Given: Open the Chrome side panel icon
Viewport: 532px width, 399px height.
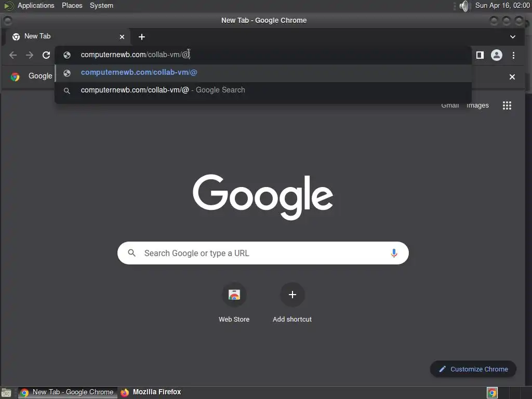Looking at the screenshot, I should click(x=480, y=55).
